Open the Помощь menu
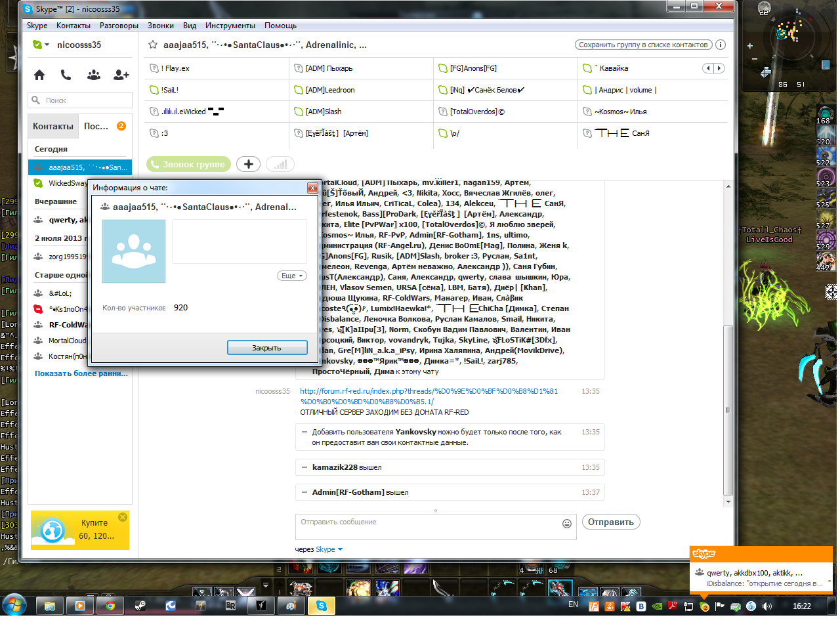 (280, 26)
